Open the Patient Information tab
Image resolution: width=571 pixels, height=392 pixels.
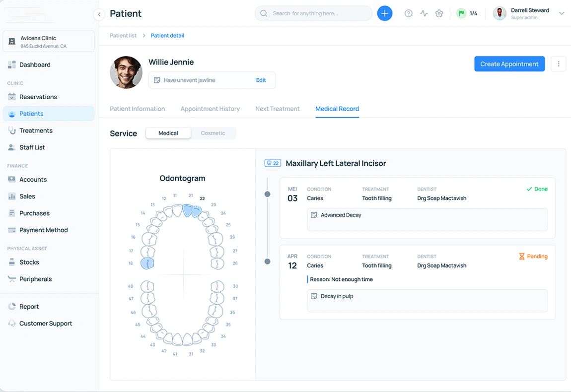138,109
